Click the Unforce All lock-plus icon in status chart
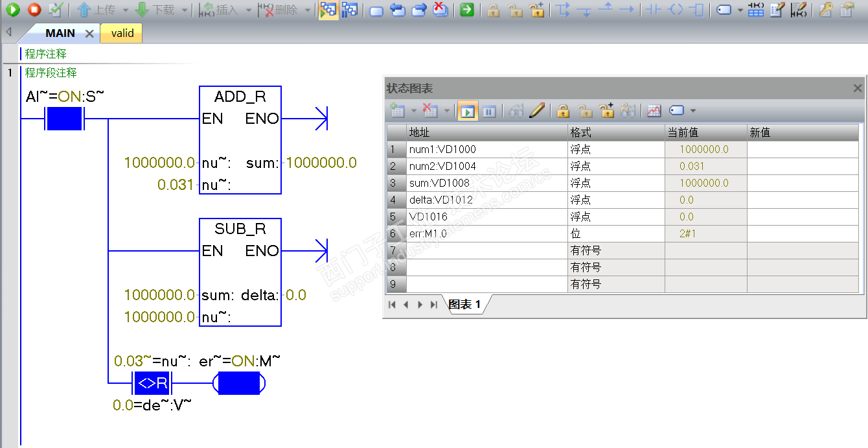This screenshot has width=868, height=448. pyautogui.click(x=606, y=111)
